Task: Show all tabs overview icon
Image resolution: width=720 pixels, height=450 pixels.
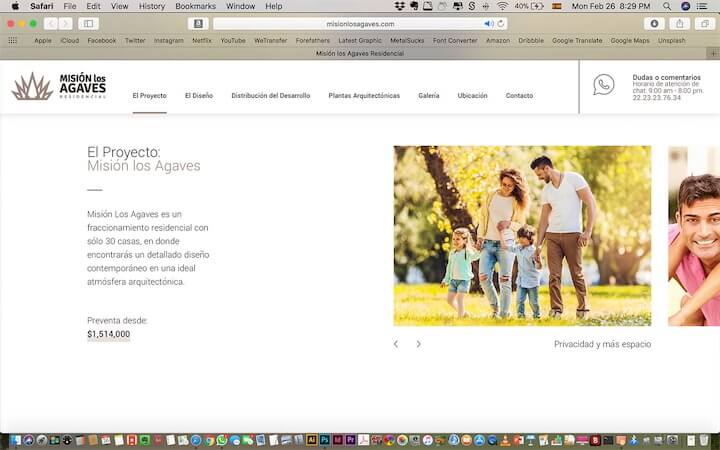Action: [x=705, y=23]
